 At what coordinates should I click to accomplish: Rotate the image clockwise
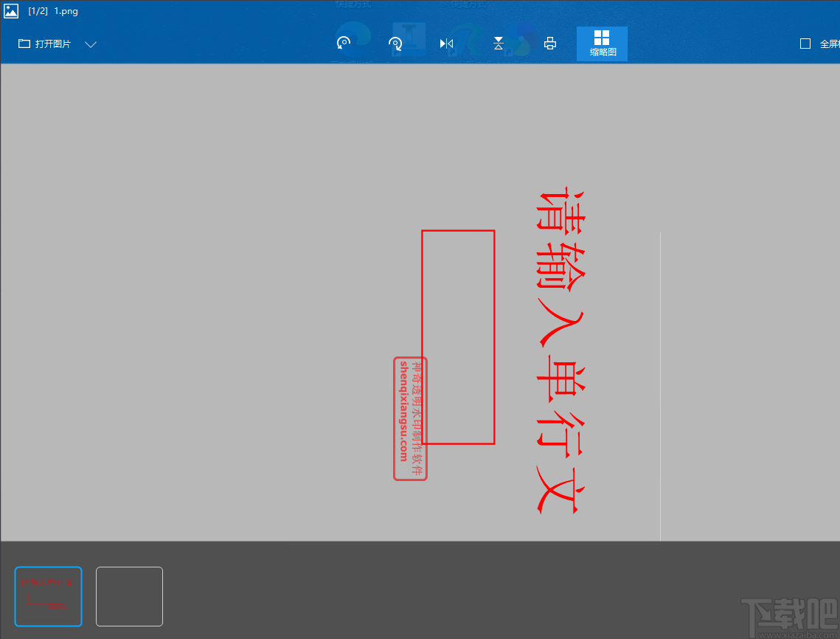(x=395, y=43)
